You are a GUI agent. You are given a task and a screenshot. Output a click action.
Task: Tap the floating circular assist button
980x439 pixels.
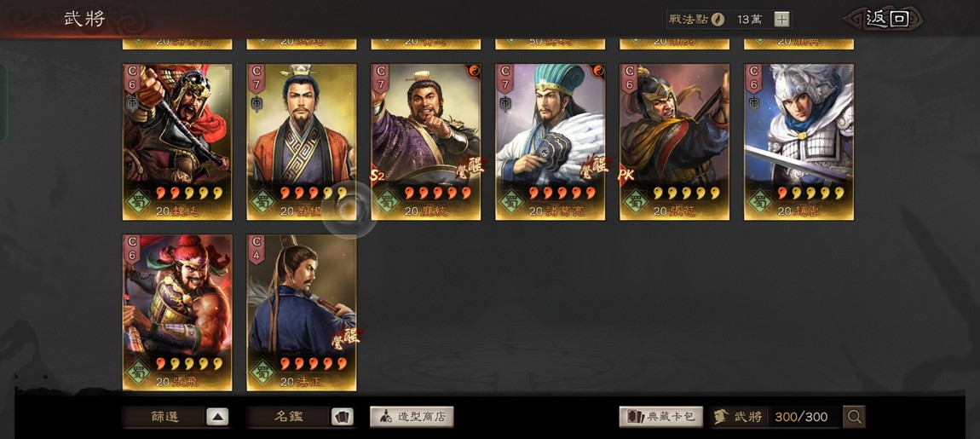350,210
